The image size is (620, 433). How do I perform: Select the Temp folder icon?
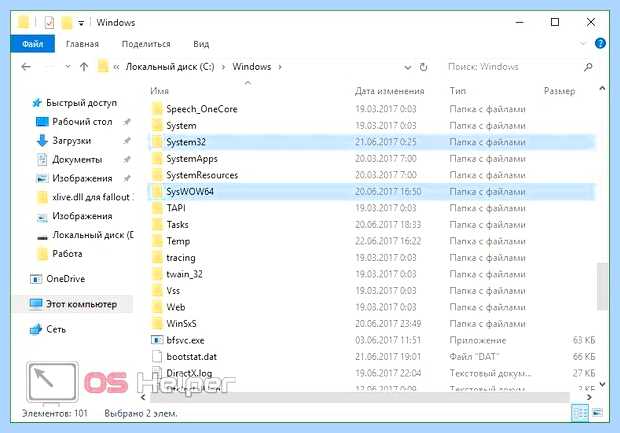point(157,241)
